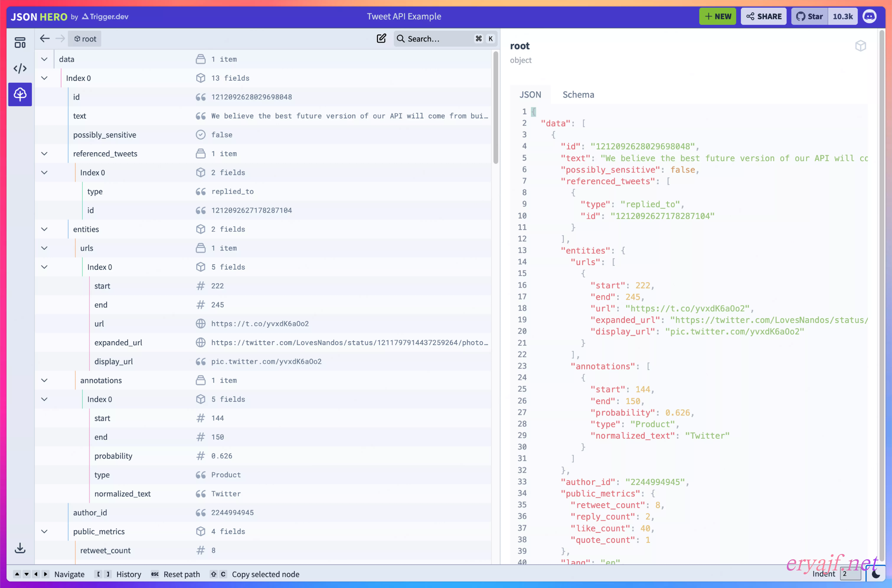Go back with the left arrow
The height and width of the screenshot is (588, 892).
point(45,39)
